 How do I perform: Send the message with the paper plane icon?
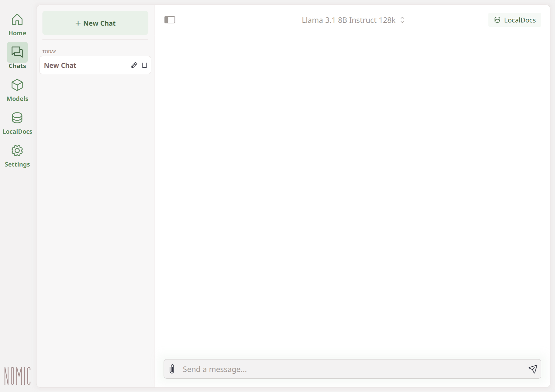pos(533,369)
